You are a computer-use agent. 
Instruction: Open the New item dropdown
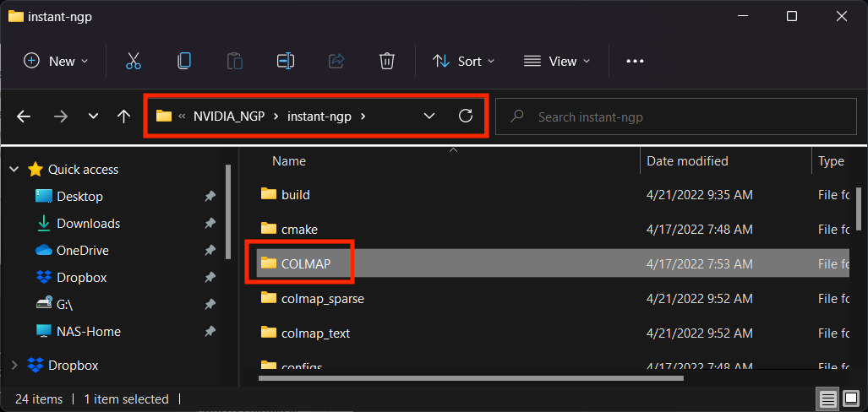click(x=55, y=61)
